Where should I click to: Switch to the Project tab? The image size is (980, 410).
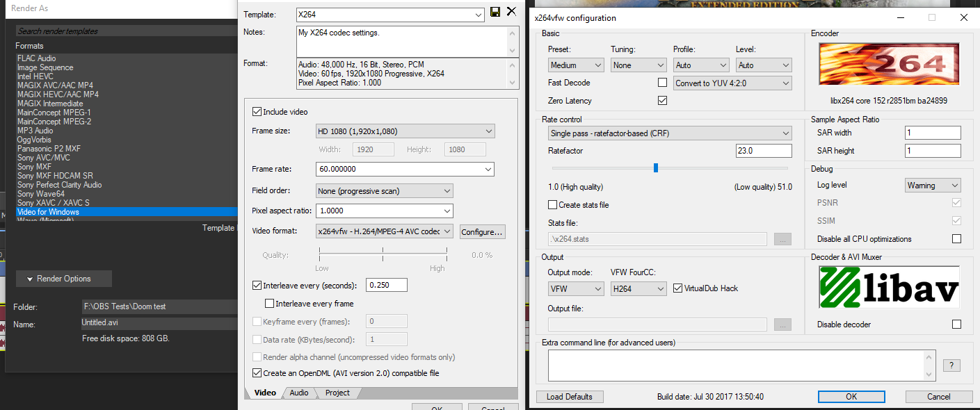click(x=338, y=393)
